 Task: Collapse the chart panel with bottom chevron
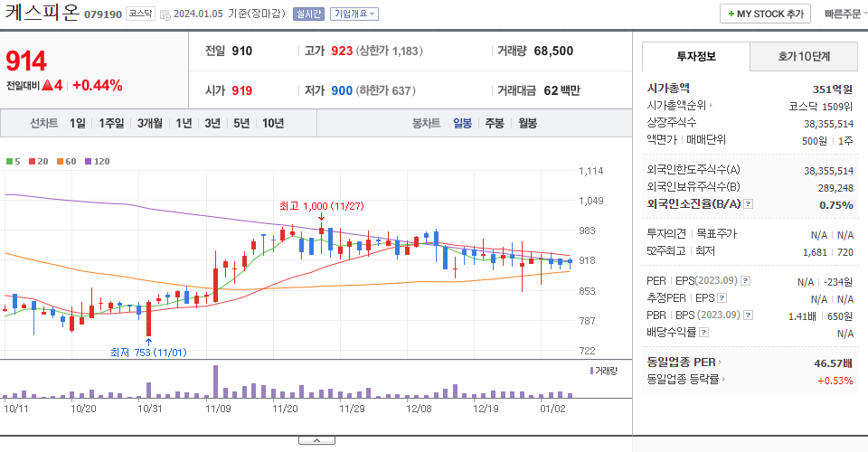316,440
